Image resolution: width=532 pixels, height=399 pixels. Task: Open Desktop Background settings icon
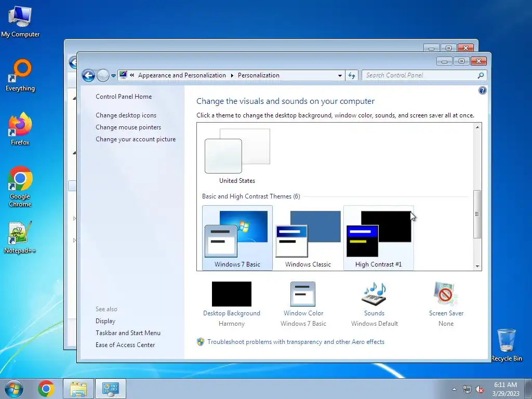point(231,294)
